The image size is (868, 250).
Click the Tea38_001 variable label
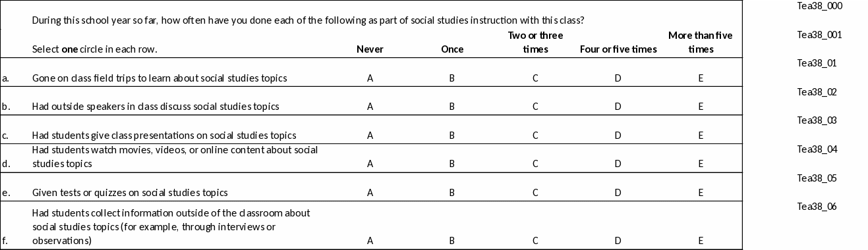819,35
